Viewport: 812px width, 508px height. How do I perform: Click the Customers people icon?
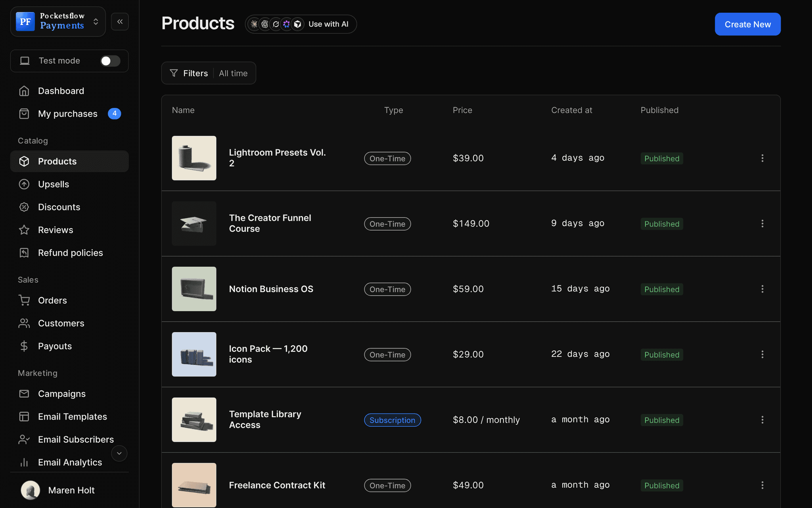tap(24, 323)
